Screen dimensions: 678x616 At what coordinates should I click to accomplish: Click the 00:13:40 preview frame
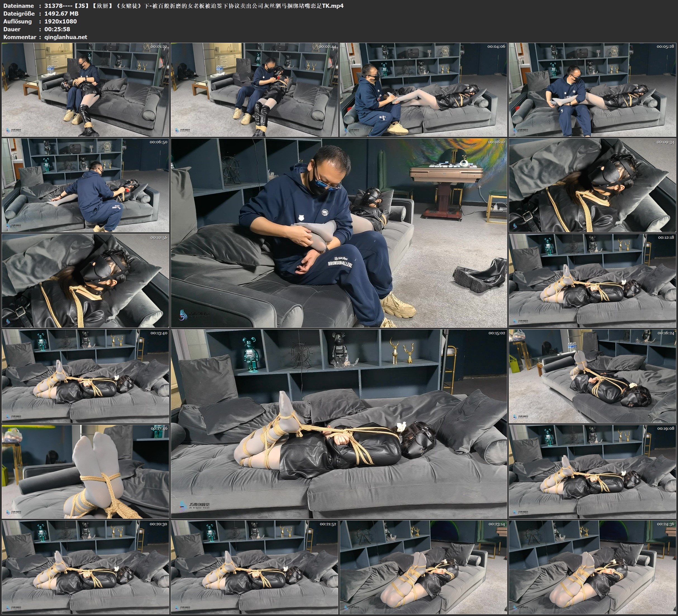point(85,376)
